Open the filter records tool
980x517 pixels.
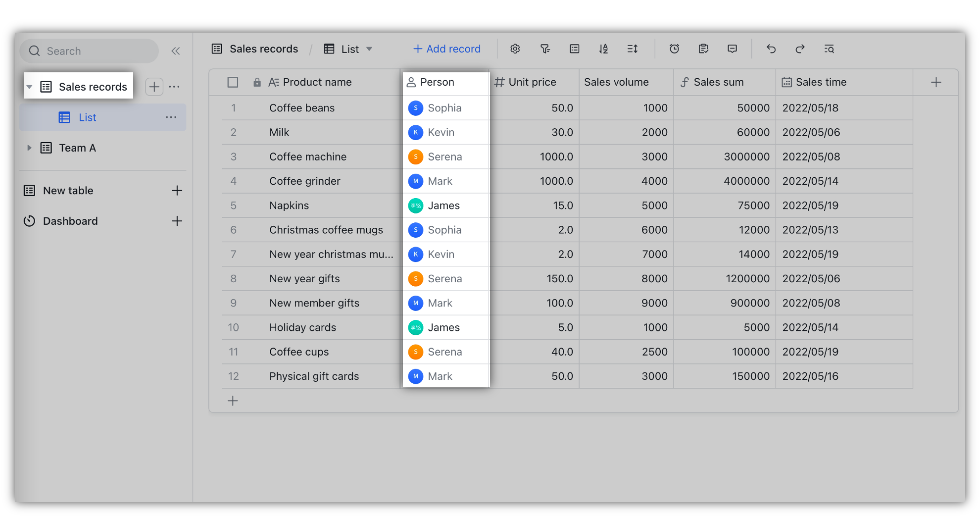[x=545, y=49]
